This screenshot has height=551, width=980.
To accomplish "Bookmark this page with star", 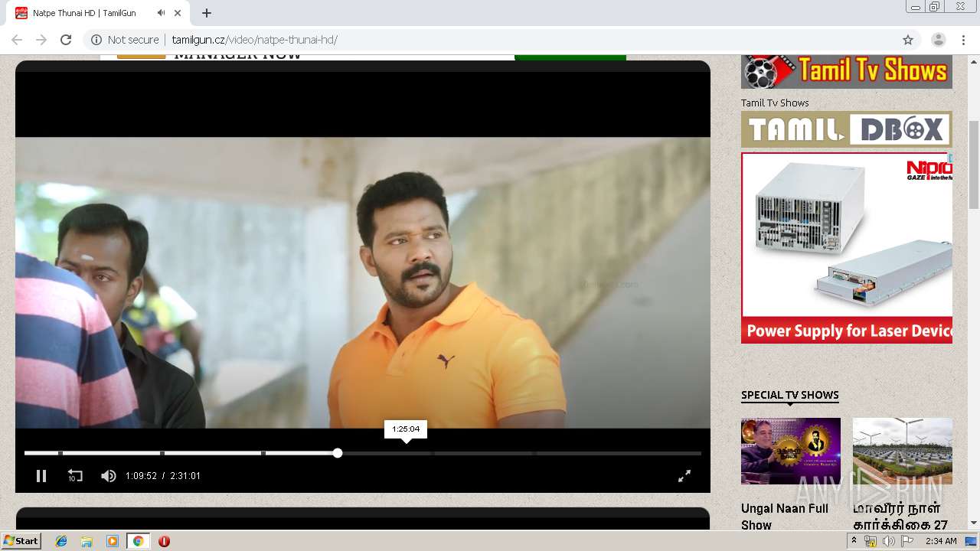I will coord(908,40).
